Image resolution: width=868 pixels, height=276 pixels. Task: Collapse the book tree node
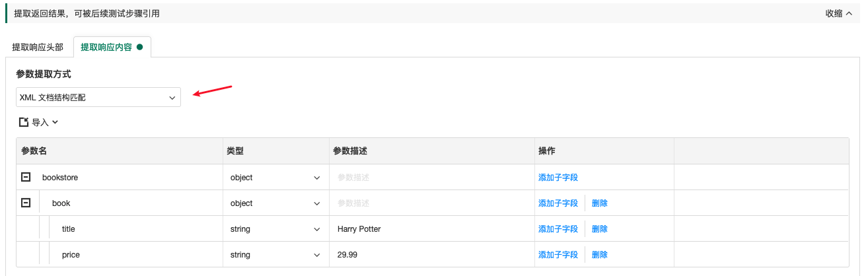(x=26, y=203)
